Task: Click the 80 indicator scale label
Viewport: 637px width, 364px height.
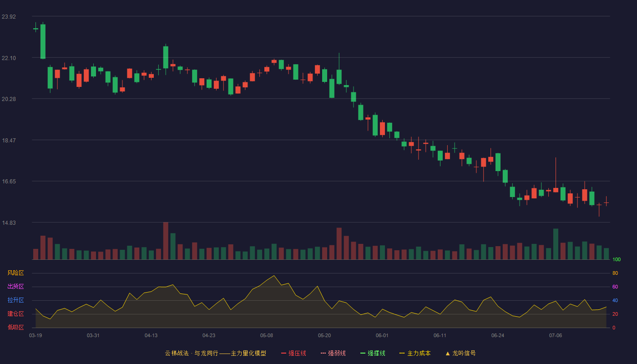Action: [x=615, y=273]
